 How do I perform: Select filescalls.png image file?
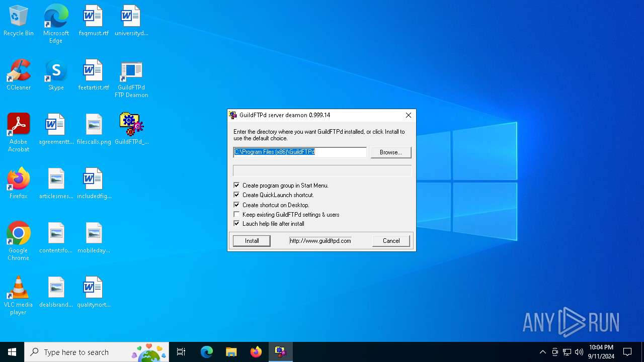(x=94, y=130)
